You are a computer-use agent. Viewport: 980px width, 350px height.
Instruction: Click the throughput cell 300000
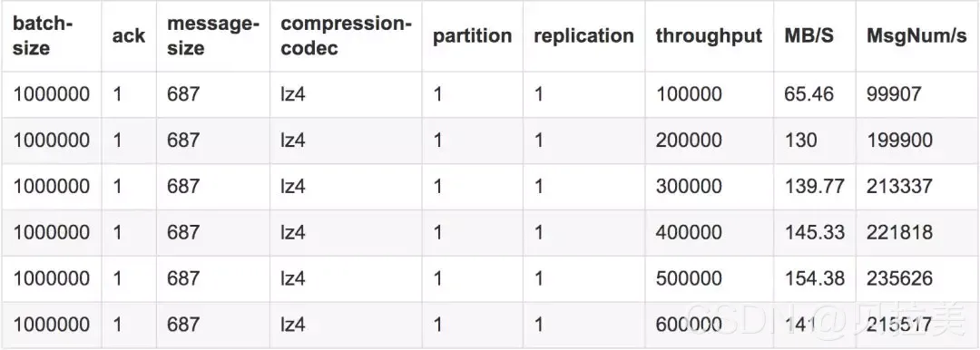(x=689, y=186)
